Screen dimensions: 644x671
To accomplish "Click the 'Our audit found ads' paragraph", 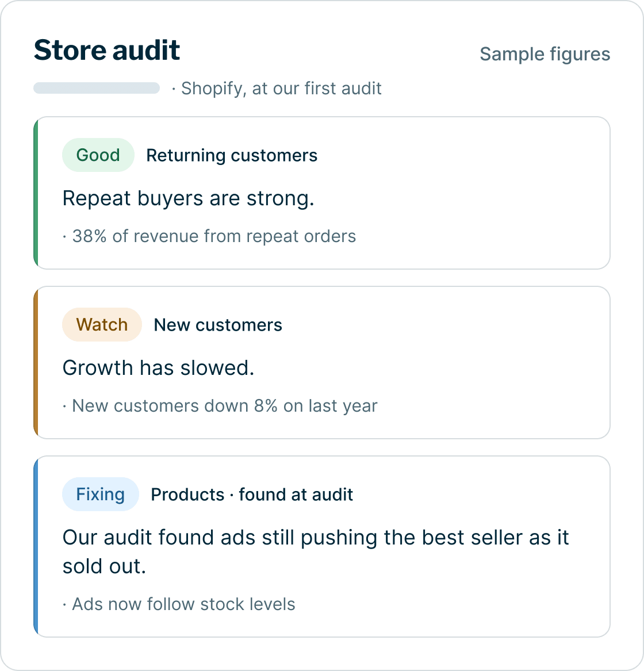I will coord(316,551).
